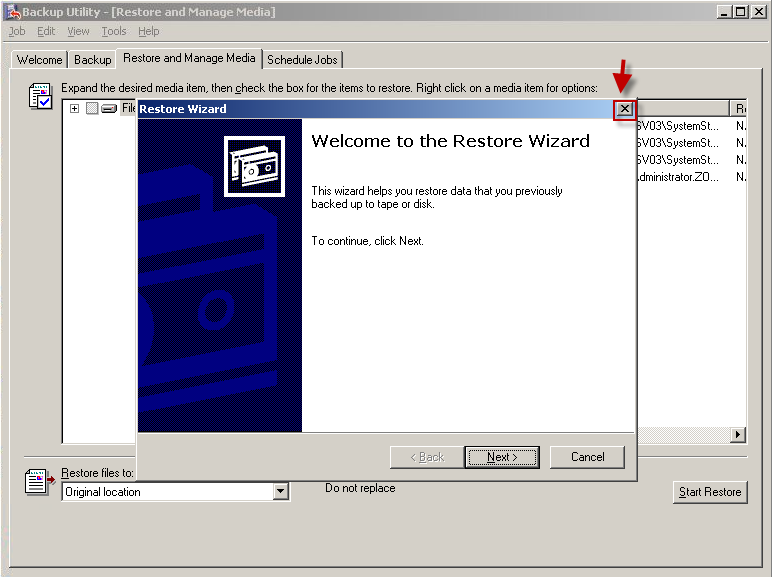772x577 pixels.
Task: Click the Start Restore button
Action: (x=710, y=492)
